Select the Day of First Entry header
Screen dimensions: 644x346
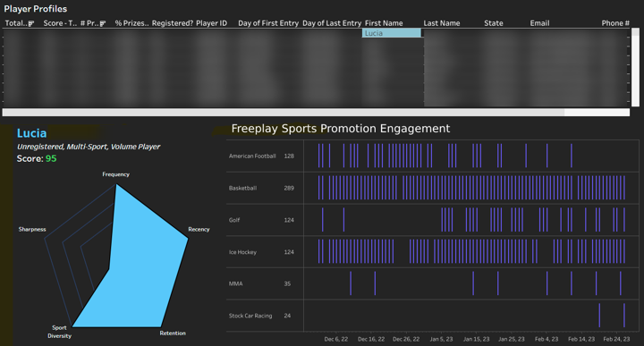tap(268, 23)
